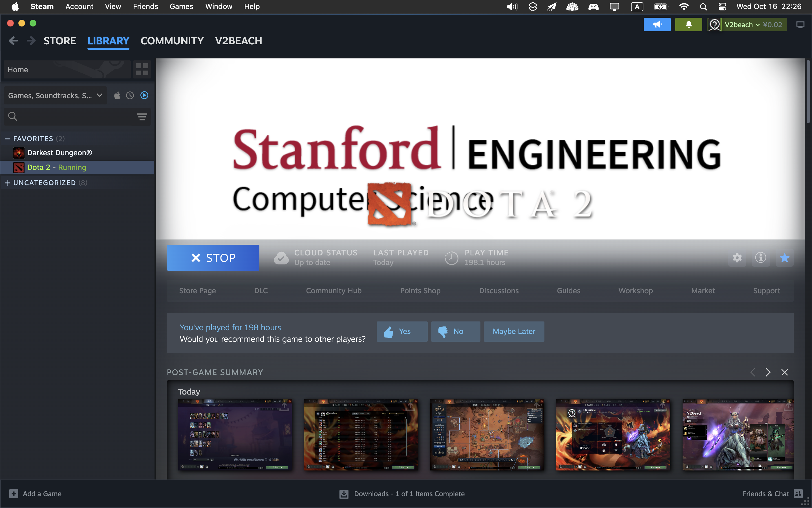This screenshot has height=508, width=812.
Task: Open the V2BEACH profile tab
Action: click(239, 41)
